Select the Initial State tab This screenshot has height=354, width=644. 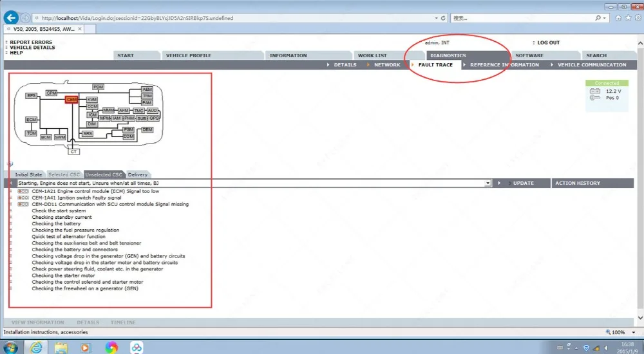28,174
